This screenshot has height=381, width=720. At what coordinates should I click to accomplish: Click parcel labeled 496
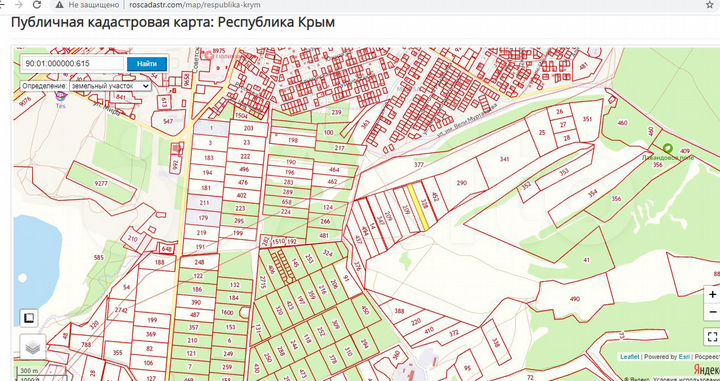(x=244, y=169)
